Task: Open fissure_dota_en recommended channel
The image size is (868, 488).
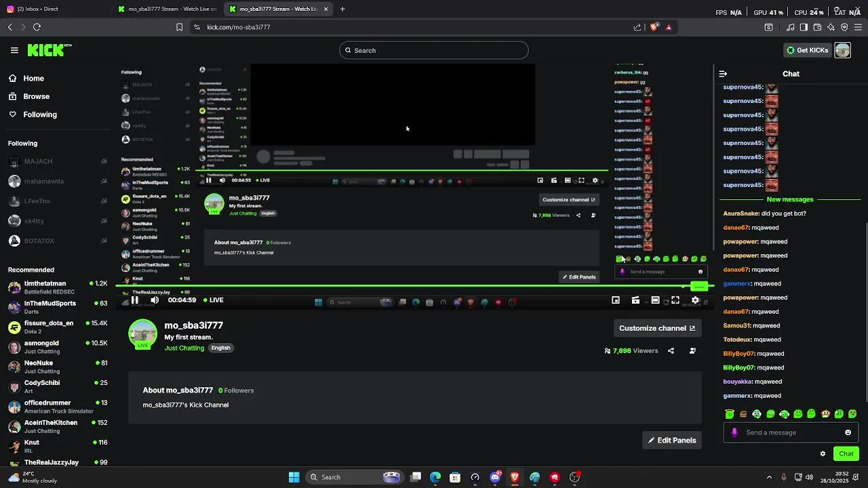Action: tap(58, 327)
